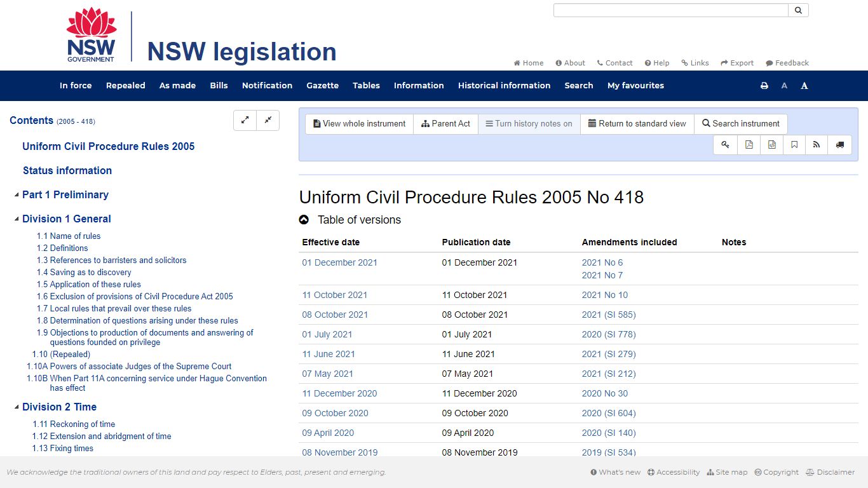Open the XML code file export icon
This screenshot has height=488, width=868.
[771, 145]
